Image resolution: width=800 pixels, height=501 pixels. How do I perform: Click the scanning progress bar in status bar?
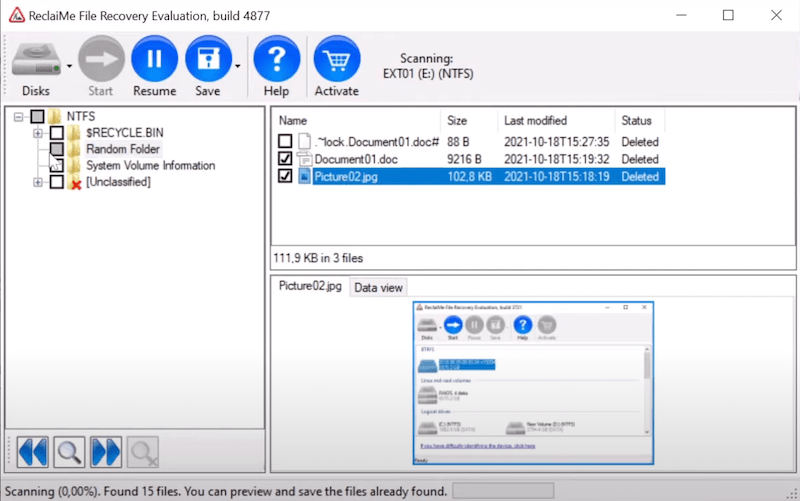click(503, 491)
